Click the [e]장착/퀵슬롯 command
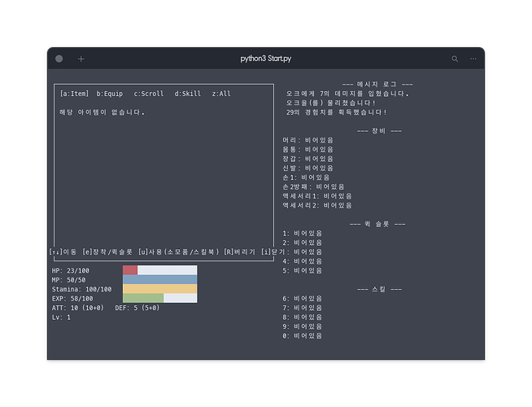 click(107, 252)
